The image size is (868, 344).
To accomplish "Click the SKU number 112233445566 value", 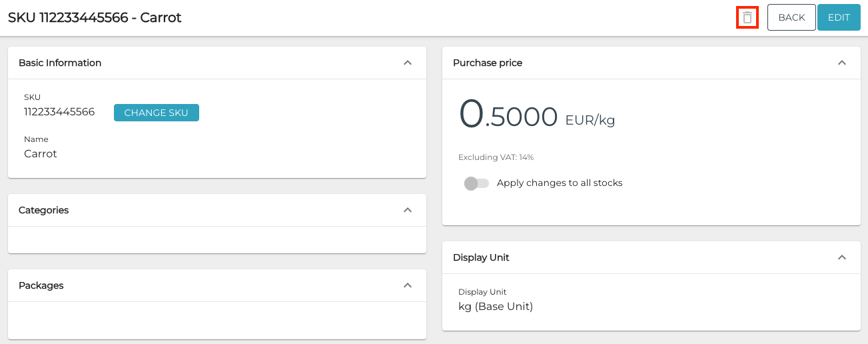I will (x=59, y=112).
